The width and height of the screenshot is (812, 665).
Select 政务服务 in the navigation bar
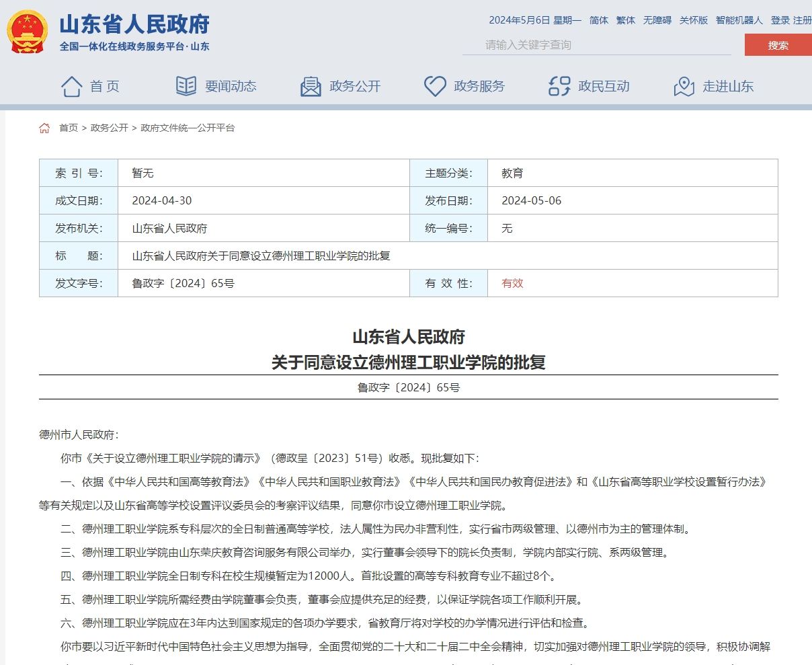[479, 86]
